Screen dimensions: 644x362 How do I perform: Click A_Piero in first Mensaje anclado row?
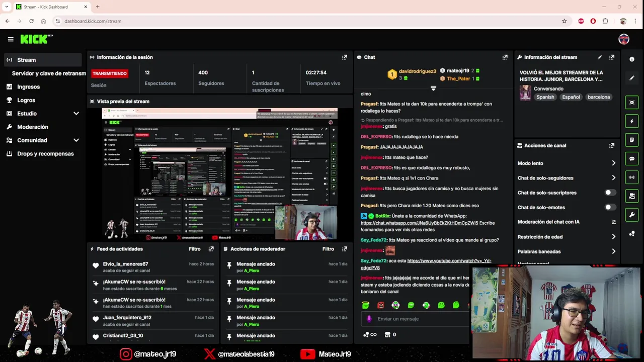pos(252,270)
